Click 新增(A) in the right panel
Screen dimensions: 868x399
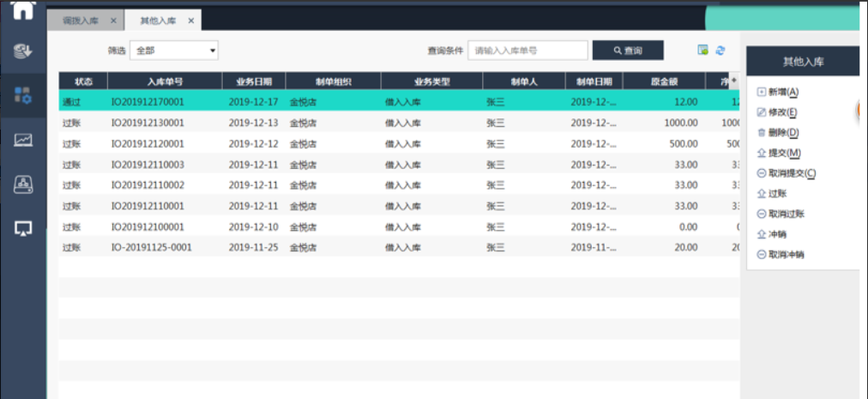point(783,92)
